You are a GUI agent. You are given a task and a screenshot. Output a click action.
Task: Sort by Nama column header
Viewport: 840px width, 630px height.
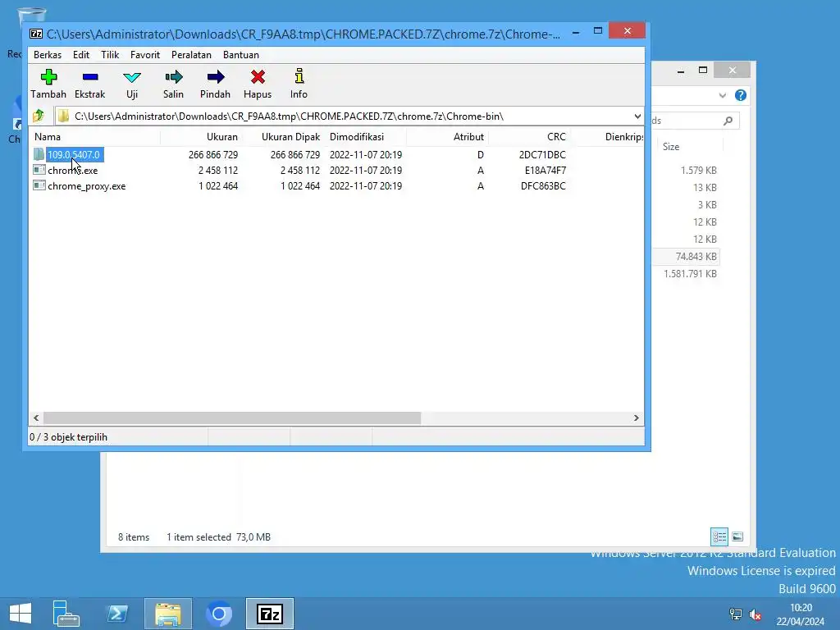[95, 137]
